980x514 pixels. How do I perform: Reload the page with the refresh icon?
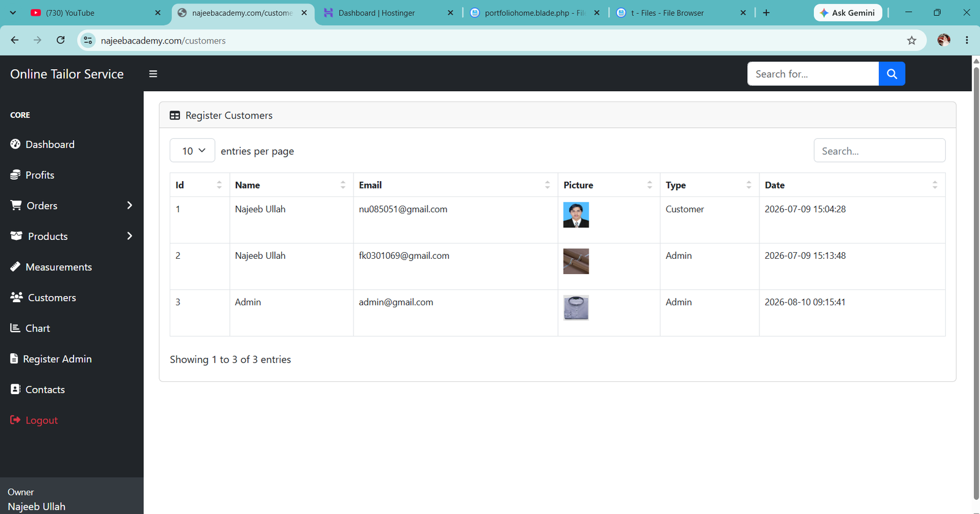pos(61,40)
